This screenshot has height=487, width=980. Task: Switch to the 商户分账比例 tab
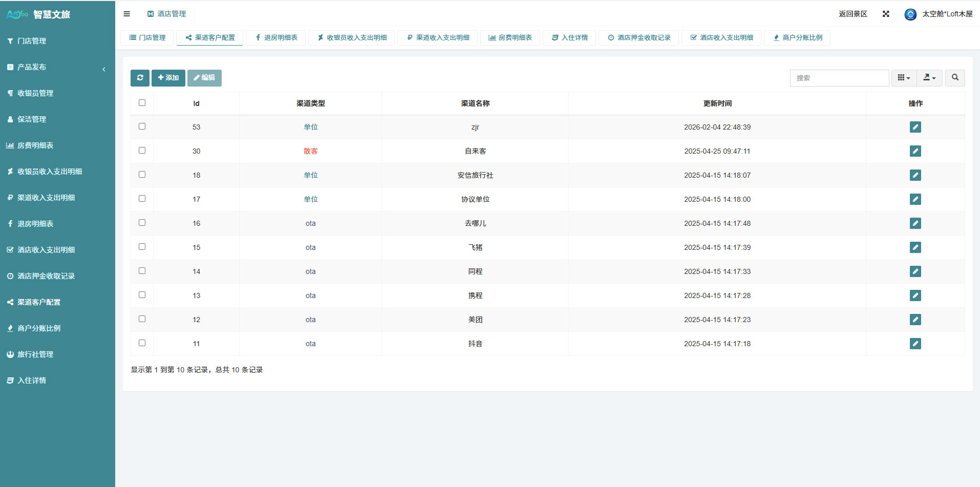coord(797,38)
